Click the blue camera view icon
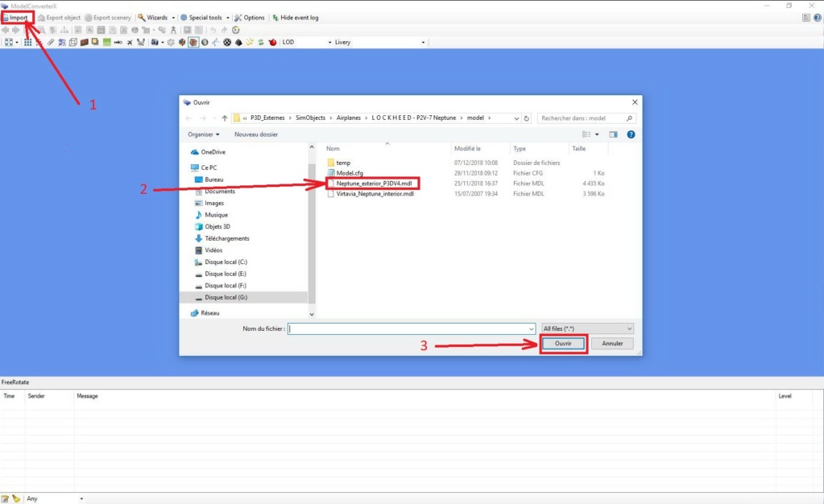 click(x=154, y=42)
